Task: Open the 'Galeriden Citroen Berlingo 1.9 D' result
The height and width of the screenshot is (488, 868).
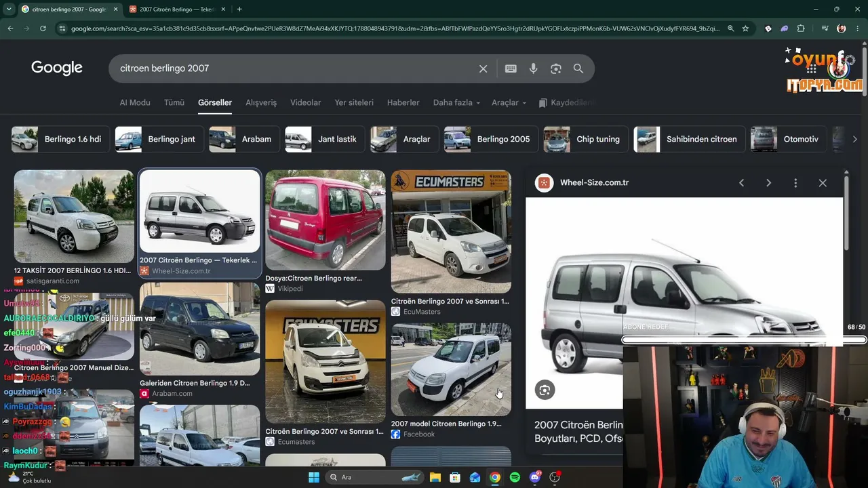Action: click(195, 383)
